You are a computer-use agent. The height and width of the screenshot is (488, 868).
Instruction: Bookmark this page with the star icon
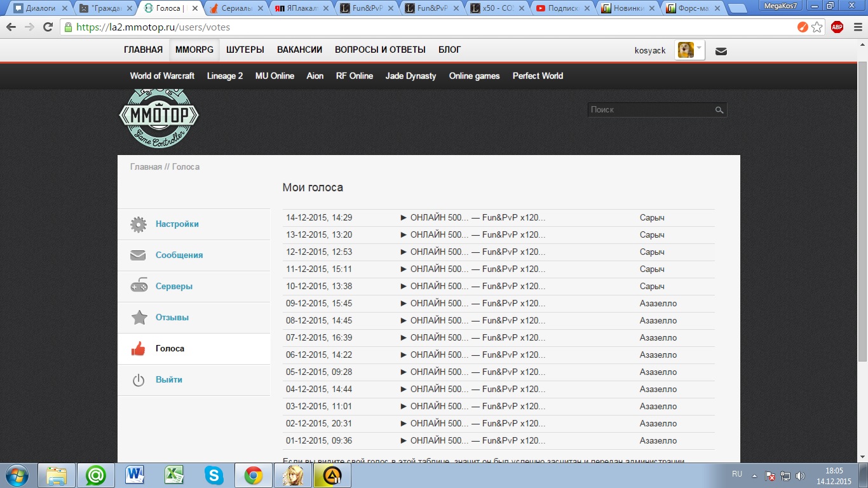tap(817, 27)
